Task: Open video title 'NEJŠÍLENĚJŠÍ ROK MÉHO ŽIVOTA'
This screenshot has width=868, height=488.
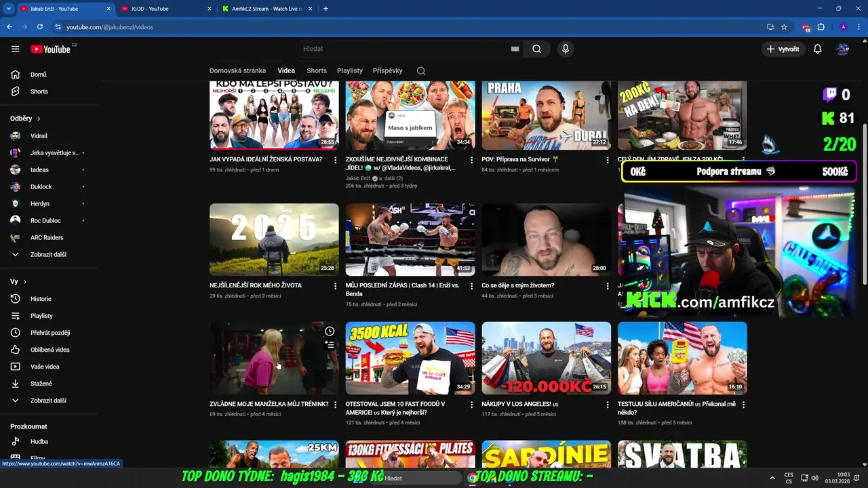Action: [x=256, y=285]
